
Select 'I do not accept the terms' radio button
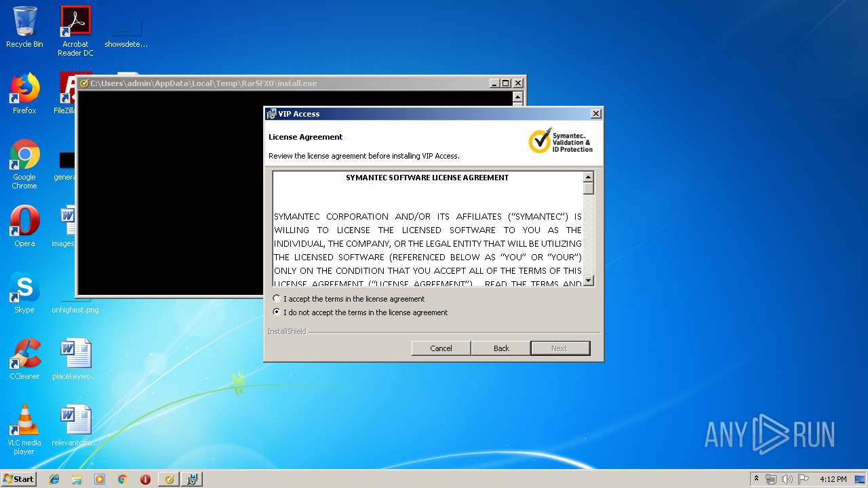click(x=277, y=312)
